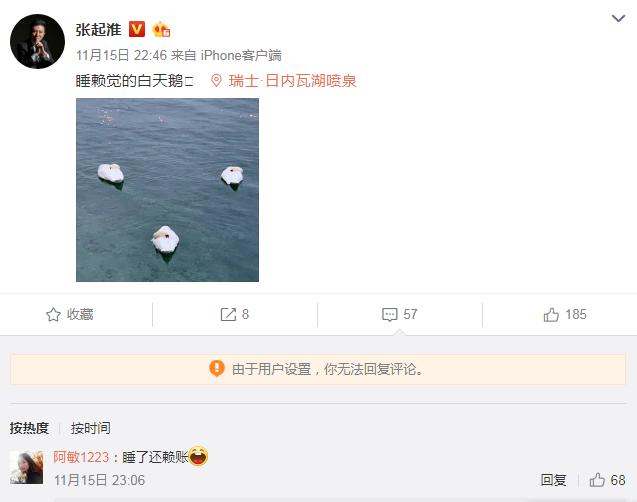Click the star favorite icon
Screen dimensions: 637x502
pyautogui.click(x=53, y=315)
